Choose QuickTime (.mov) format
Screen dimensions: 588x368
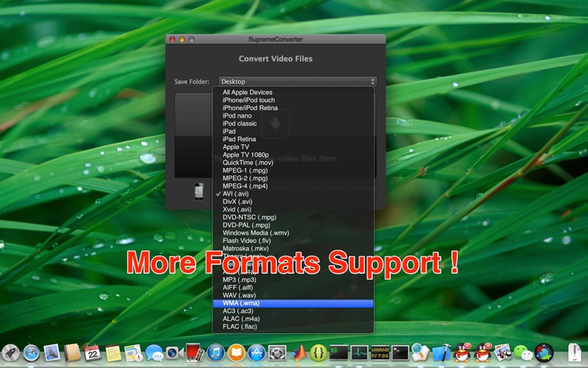coord(293,163)
